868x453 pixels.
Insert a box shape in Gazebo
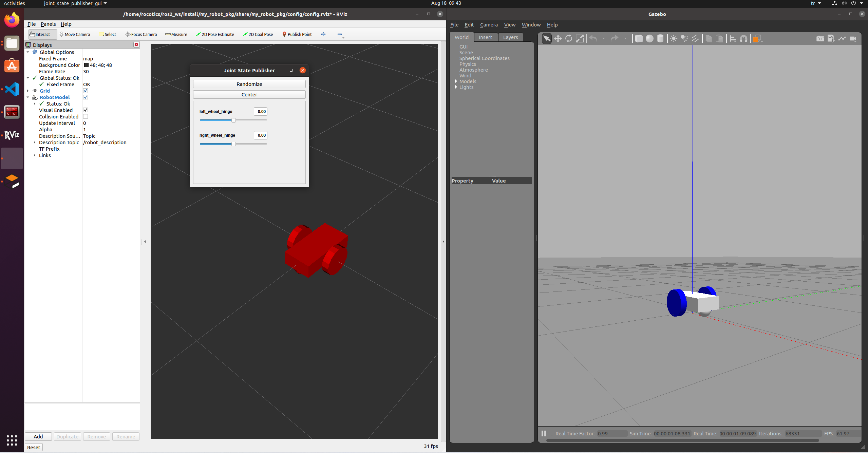point(639,39)
